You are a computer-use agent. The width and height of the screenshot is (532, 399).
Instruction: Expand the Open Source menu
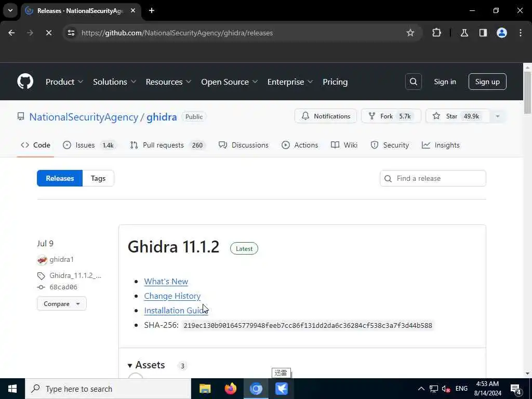click(x=230, y=82)
